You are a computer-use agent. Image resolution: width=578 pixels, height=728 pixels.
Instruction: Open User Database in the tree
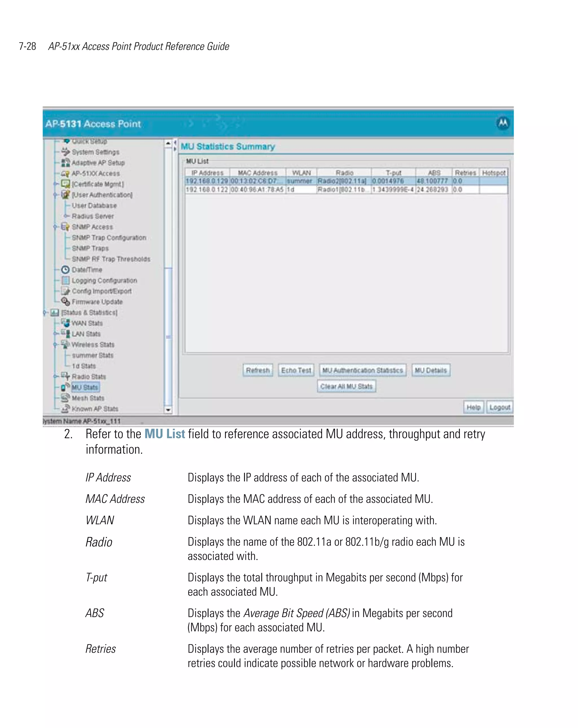[x=94, y=205]
